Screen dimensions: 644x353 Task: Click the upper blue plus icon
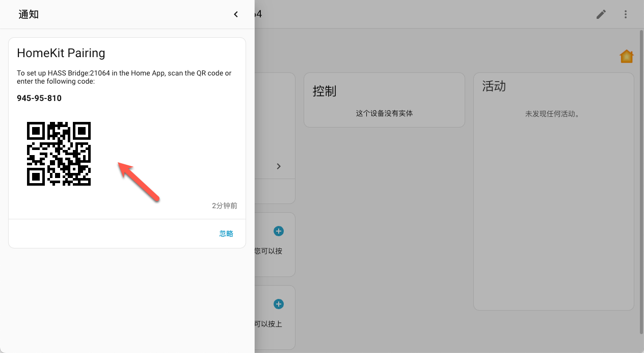click(279, 231)
